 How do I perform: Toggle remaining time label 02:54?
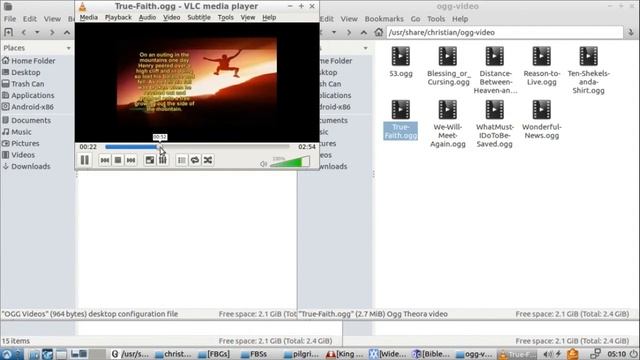[x=307, y=147]
